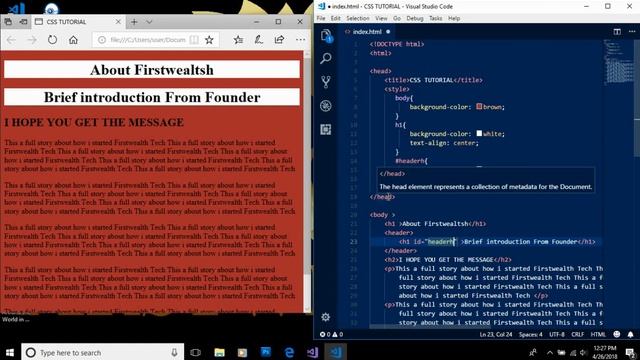Image resolution: width=640 pixels, height=360 pixels.
Task: Open Photoshop from the taskbar
Action: point(266,352)
